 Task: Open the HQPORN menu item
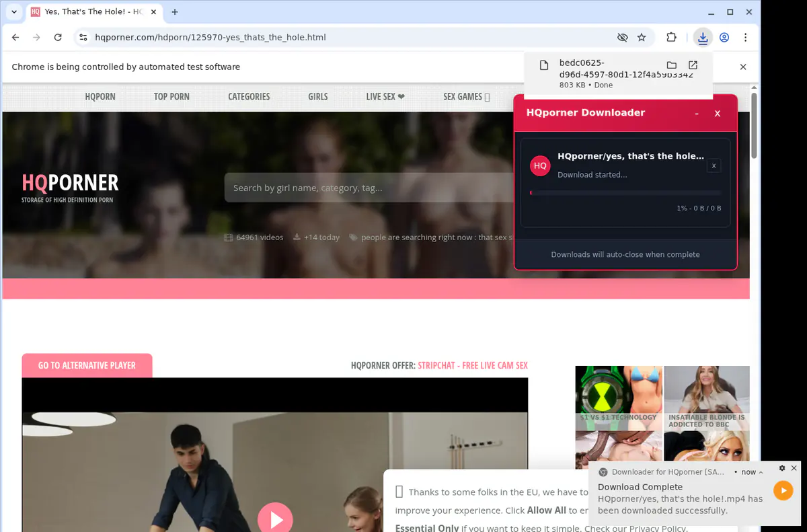pos(100,97)
